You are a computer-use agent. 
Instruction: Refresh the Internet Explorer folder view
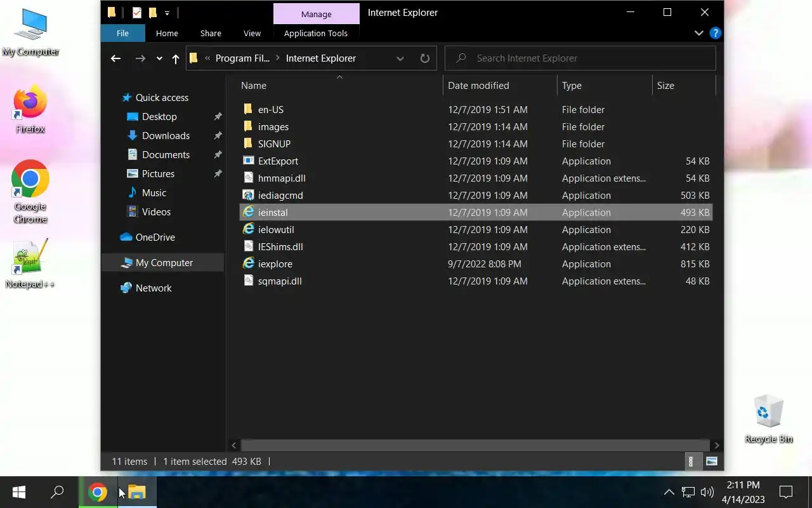click(x=425, y=58)
